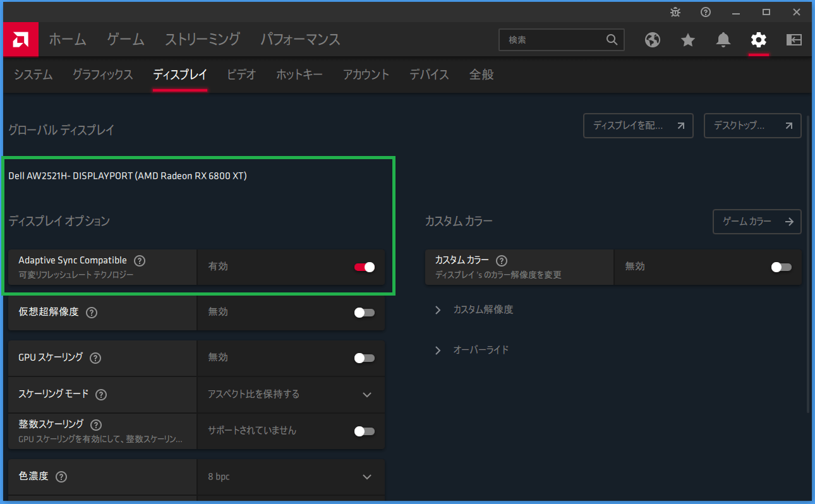This screenshot has height=504, width=815.
Task: Go to ホーム tab
Action: click(68, 39)
